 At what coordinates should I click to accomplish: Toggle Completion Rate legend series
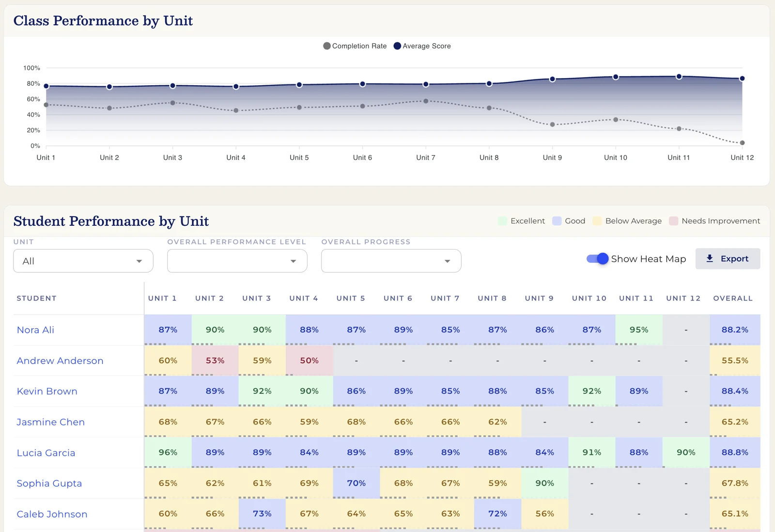pos(355,46)
